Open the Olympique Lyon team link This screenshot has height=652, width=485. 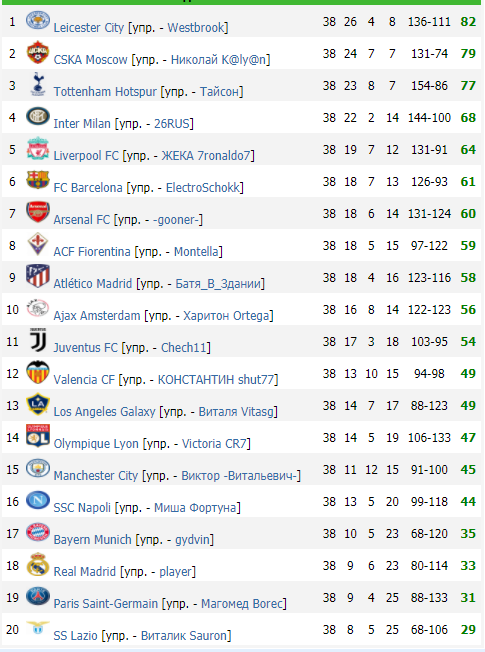[96, 443]
